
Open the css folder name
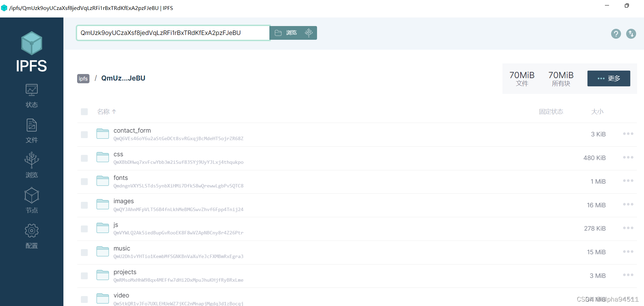[x=118, y=154]
